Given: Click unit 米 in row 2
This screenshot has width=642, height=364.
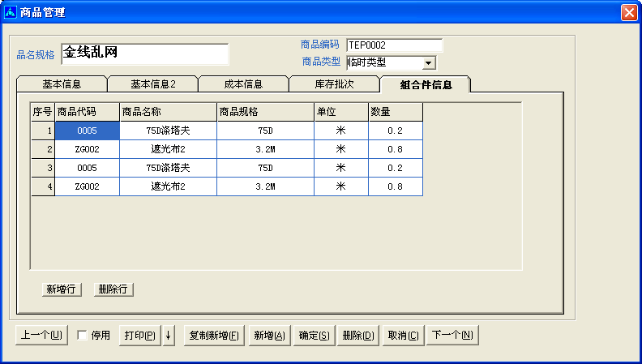Looking at the screenshot, I should 341,149.
